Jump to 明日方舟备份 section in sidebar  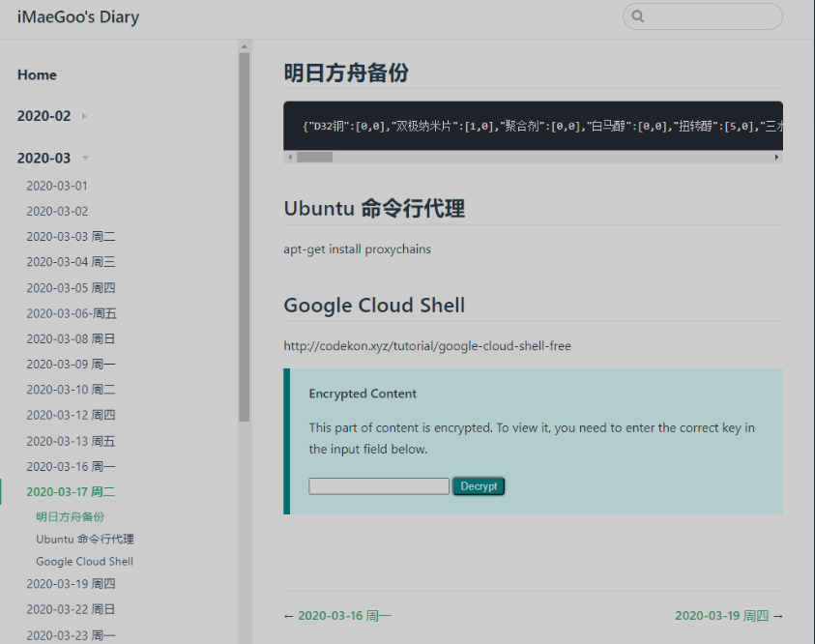click(71, 516)
